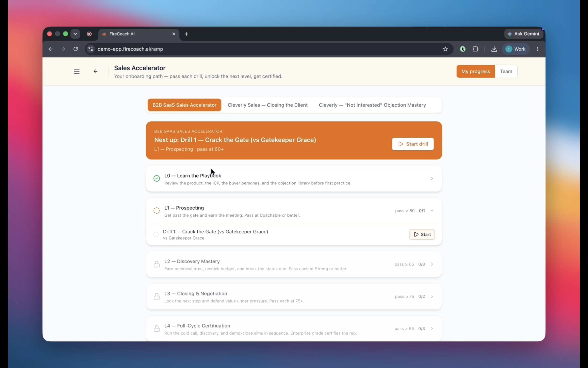Click the Sales Accelerator page heading
The image size is (588, 368).
tap(140, 68)
